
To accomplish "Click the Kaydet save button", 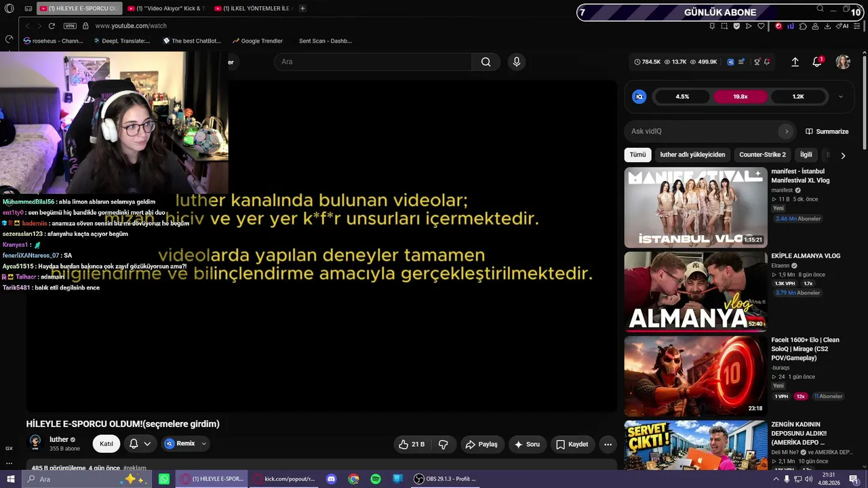I will pos(572,444).
